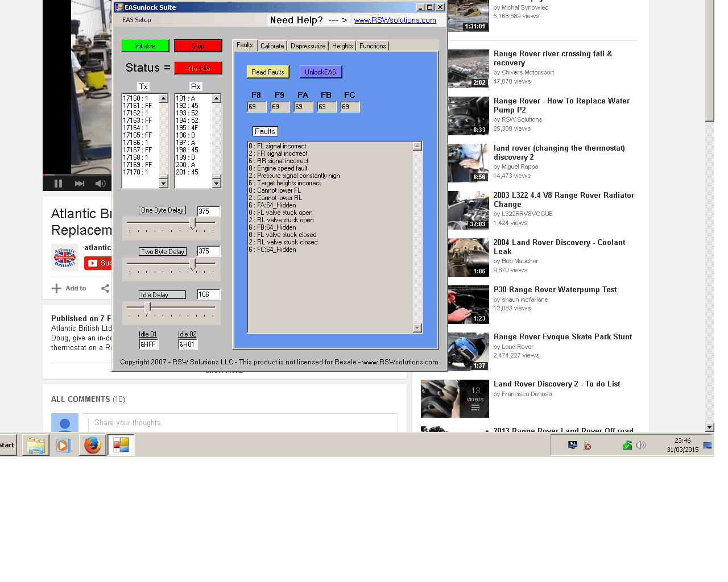Image resolution: width=728 pixels, height=582 pixels.
Task: Click the Idle Delay value field
Action: click(x=208, y=294)
